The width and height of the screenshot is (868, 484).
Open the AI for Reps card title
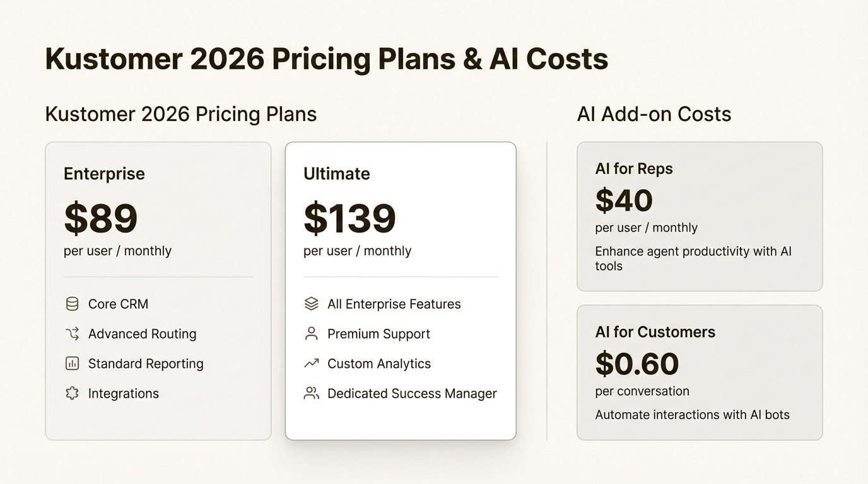(x=634, y=169)
